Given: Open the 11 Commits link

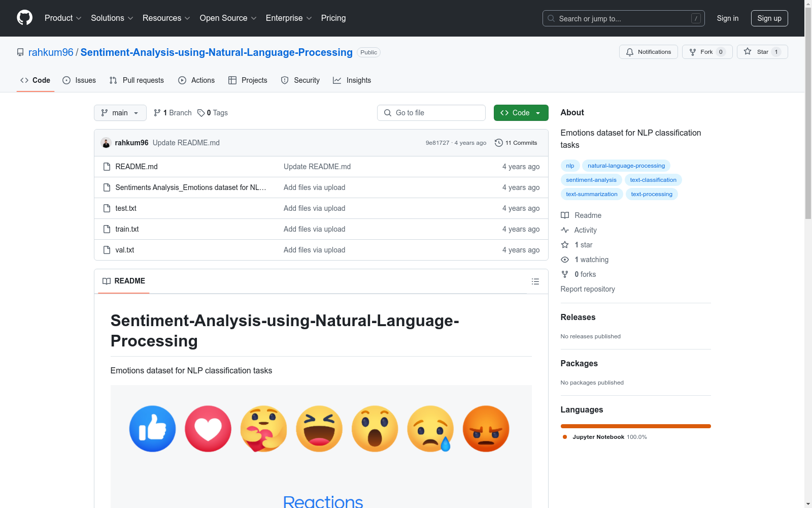Looking at the screenshot, I should point(516,143).
